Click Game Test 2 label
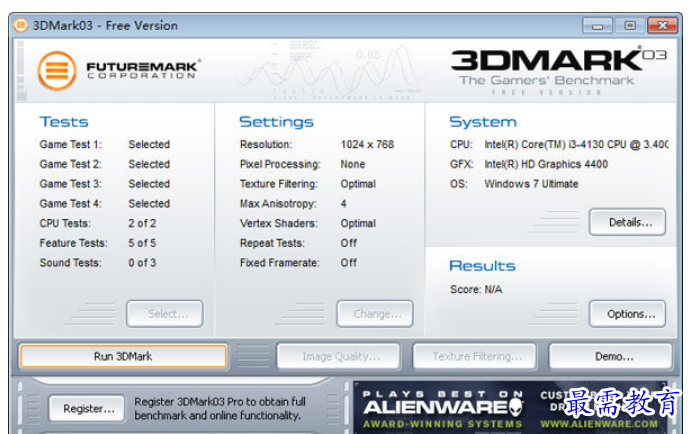The height and width of the screenshot is (434, 688). point(71,164)
